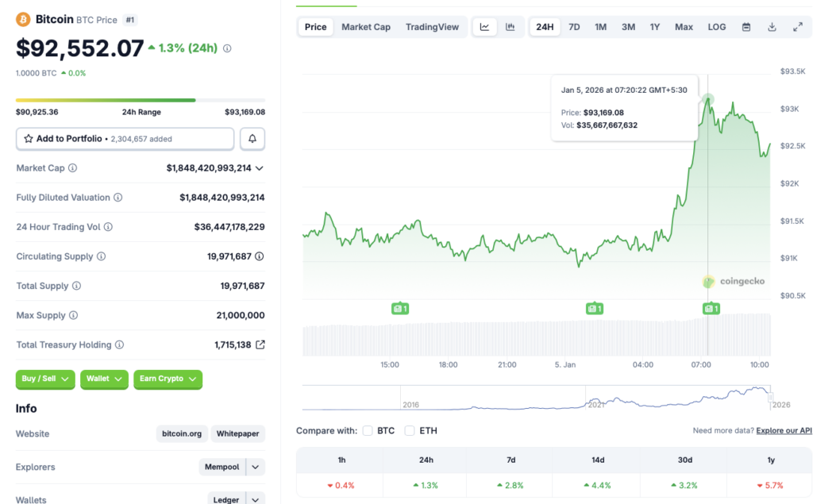Open the calendar date range picker
Screen dimensions: 813x504
point(746,26)
